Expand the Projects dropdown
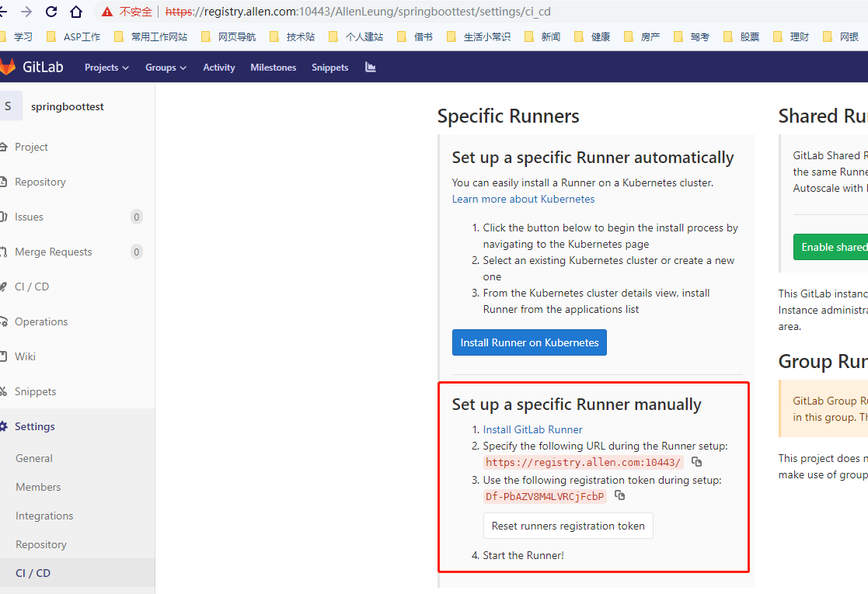Image resolution: width=868 pixels, height=594 pixels. [x=106, y=68]
